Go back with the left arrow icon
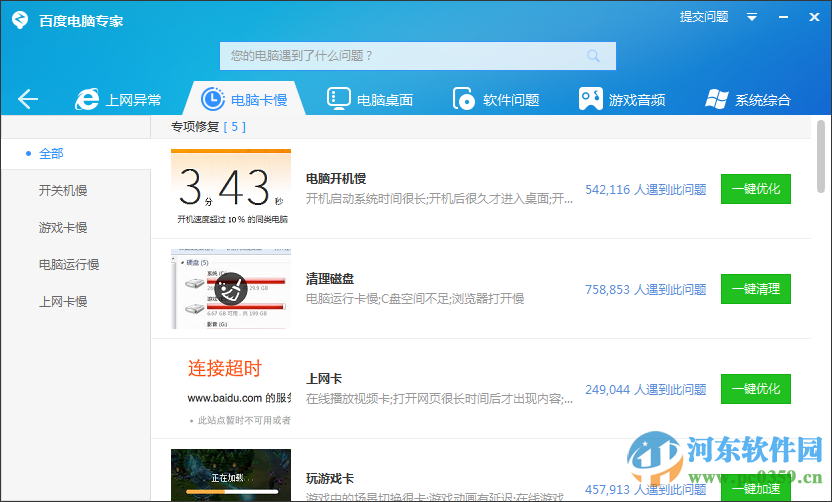The image size is (832, 502). click(28, 99)
